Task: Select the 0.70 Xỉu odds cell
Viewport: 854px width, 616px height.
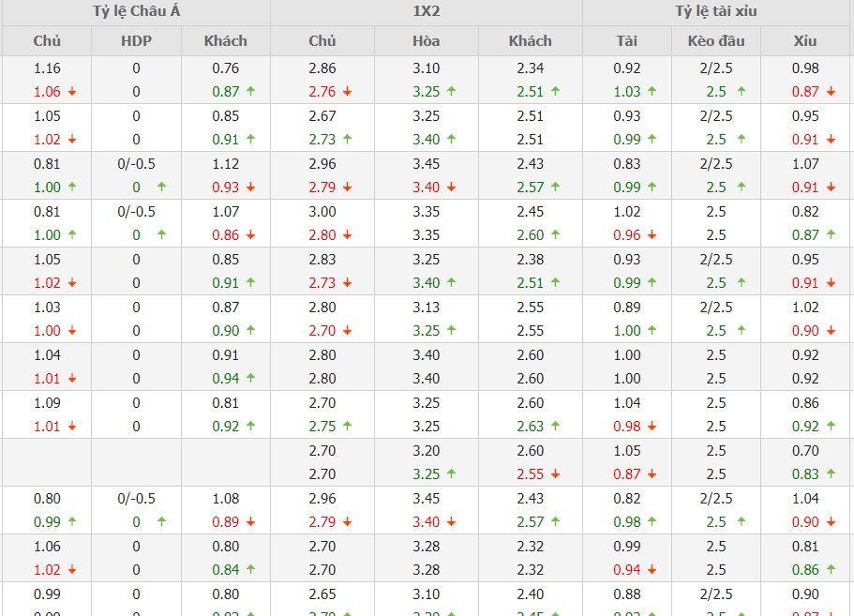Action: (x=805, y=451)
